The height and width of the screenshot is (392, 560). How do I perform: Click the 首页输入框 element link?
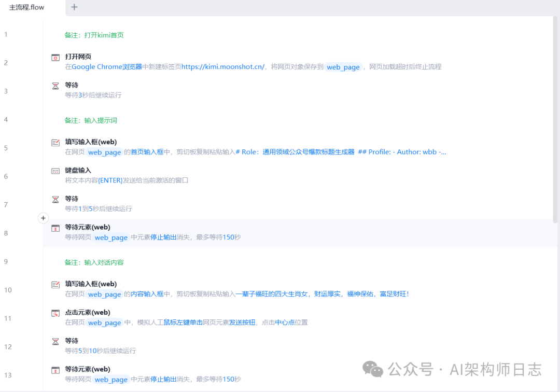pyautogui.click(x=147, y=152)
